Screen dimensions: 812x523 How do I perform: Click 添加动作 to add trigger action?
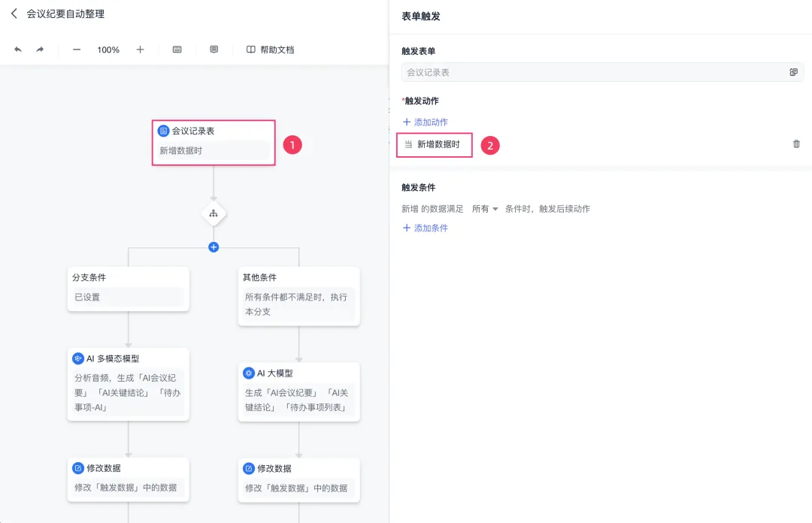(425, 122)
